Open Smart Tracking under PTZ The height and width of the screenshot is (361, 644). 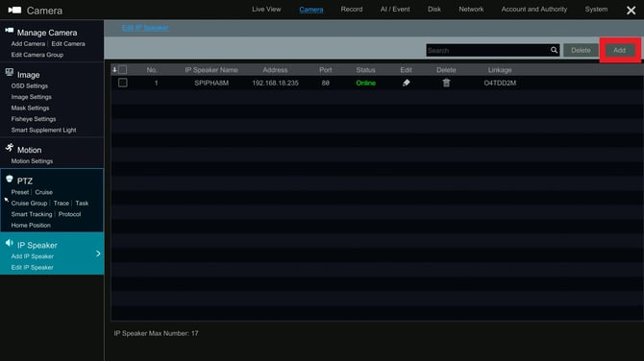[32, 214]
